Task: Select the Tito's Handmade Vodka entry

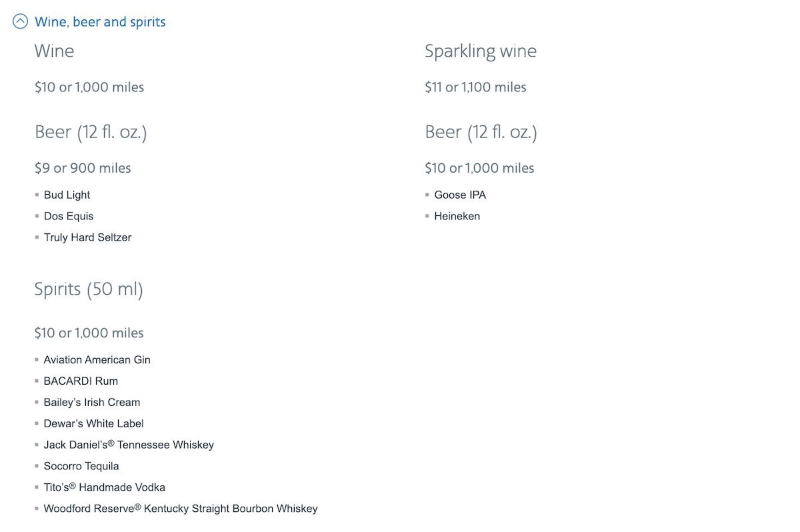Action: coord(104,488)
